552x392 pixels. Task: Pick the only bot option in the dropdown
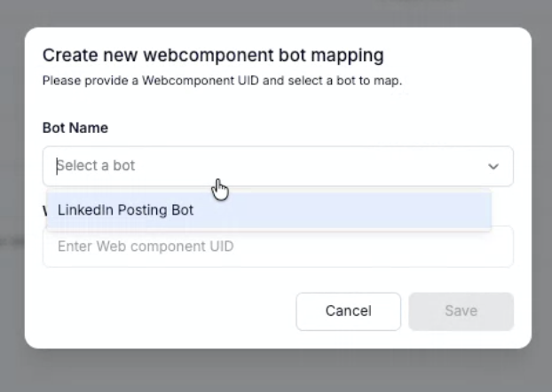[x=125, y=210]
